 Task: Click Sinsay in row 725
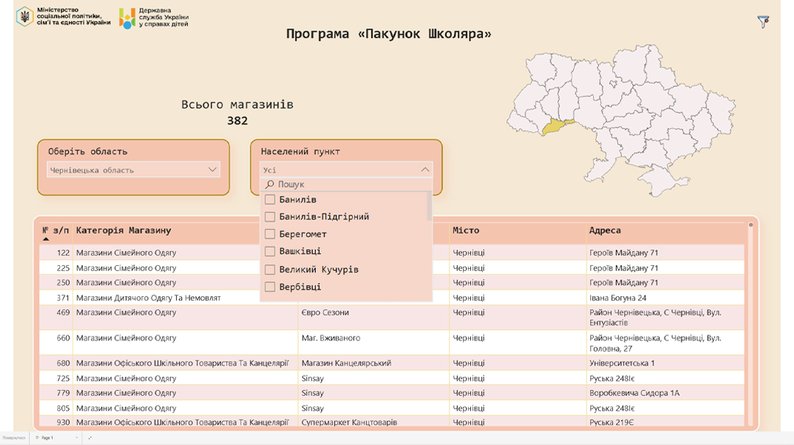point(312,378)
